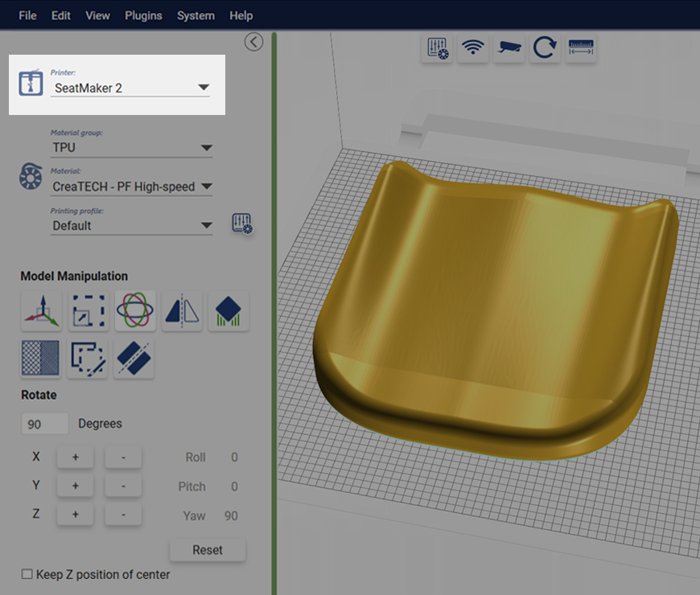Open the Help menu
700x595 pixels.
(x=241, y=15)
